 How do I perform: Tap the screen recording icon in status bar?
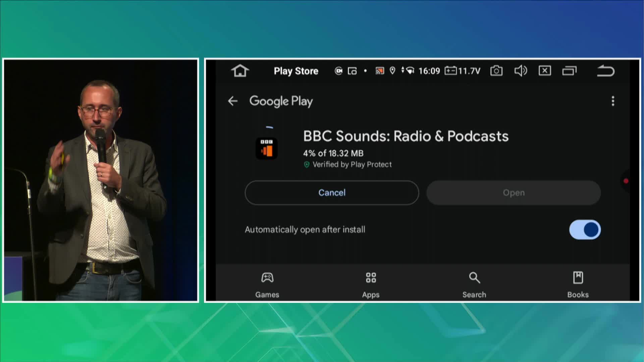(338, 71)
